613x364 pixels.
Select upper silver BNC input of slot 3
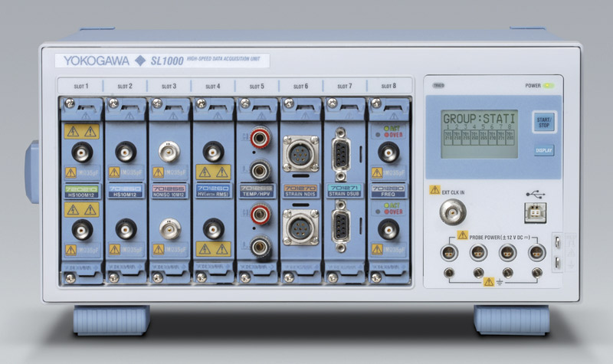169,152
